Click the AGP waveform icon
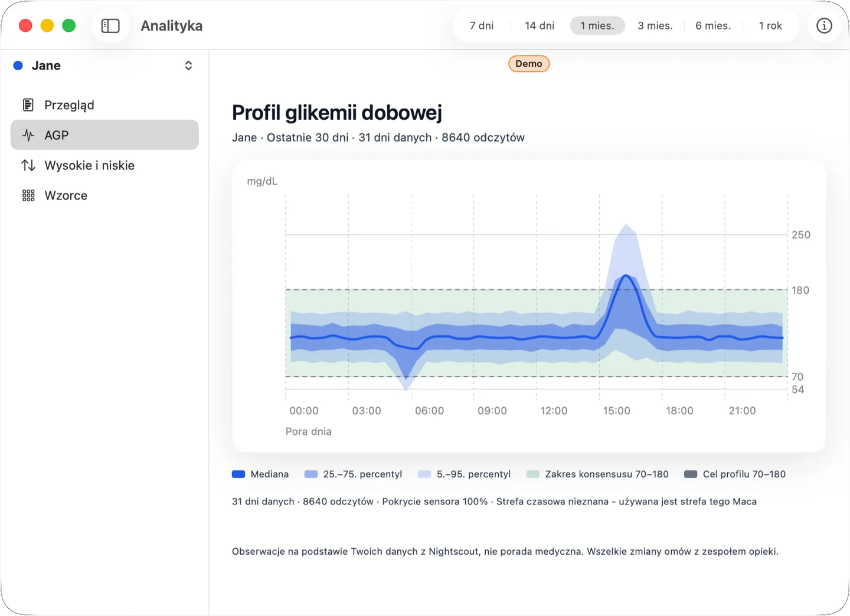The width and height of the screenshot is (850, 616). tap(28, 135)
